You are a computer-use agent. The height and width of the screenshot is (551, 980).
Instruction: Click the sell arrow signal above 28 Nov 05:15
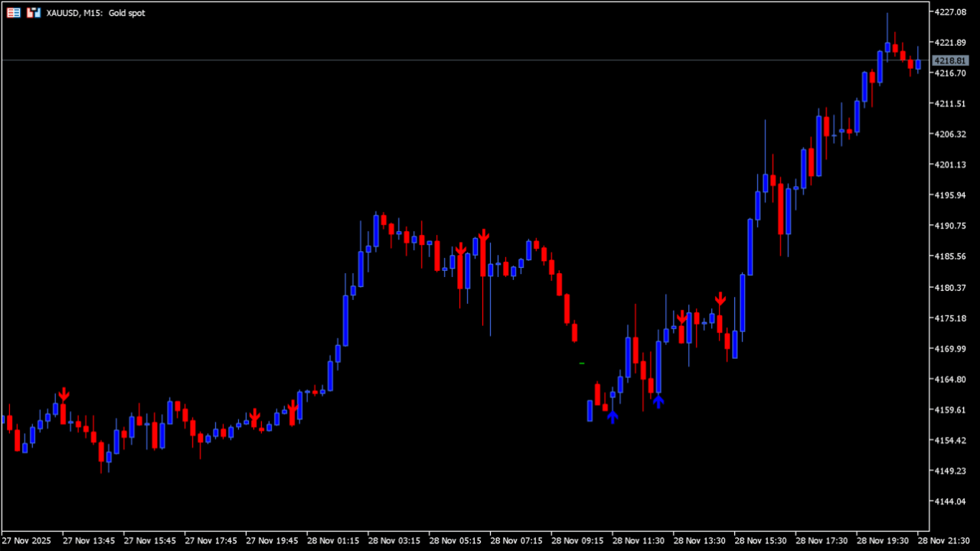461,251
